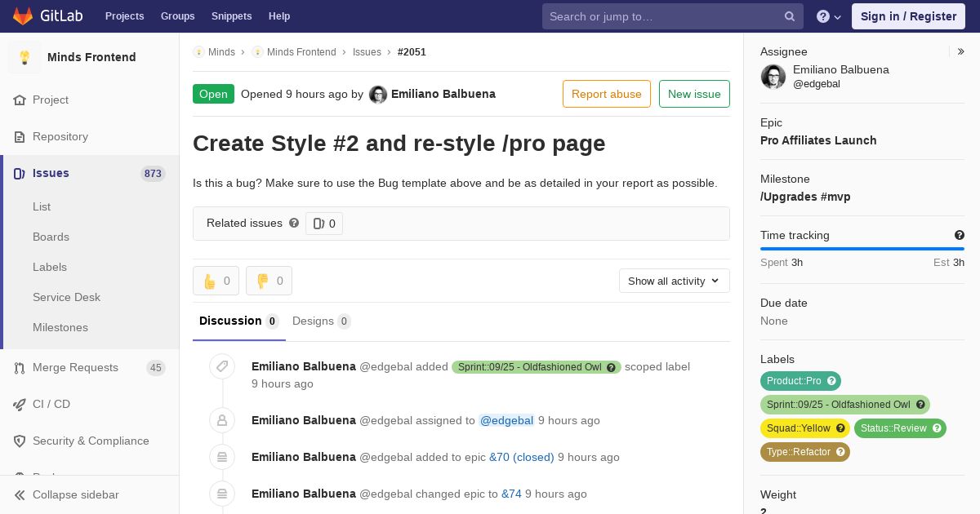This screenshot has height=514, width=980.
Task: Click the Merge Requests sidebar icon
Action: [20, 367]
